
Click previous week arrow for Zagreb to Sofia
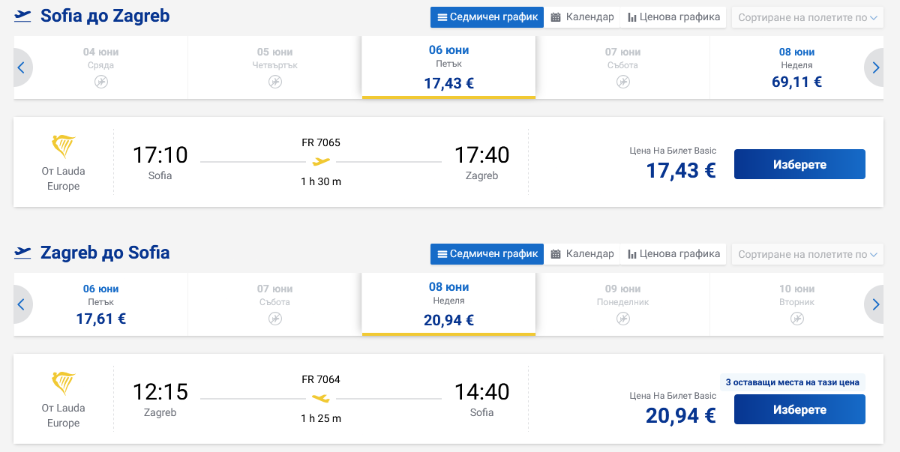(22, 304)
